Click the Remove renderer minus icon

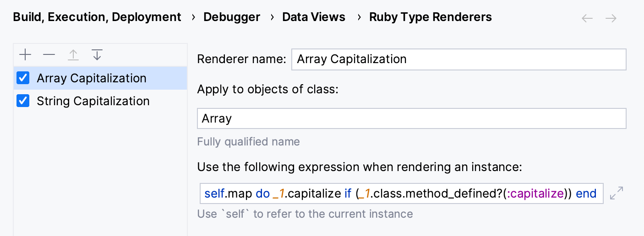[x=49, y=55]
